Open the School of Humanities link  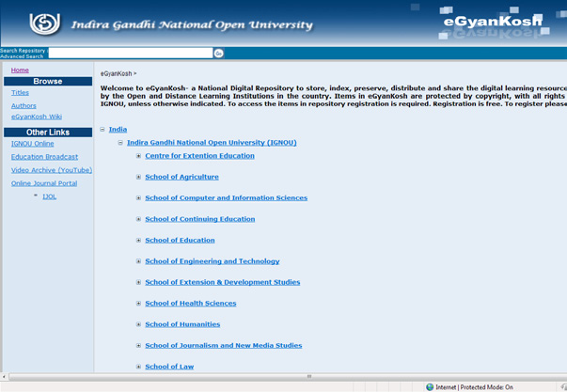click(x=182, y=324)
